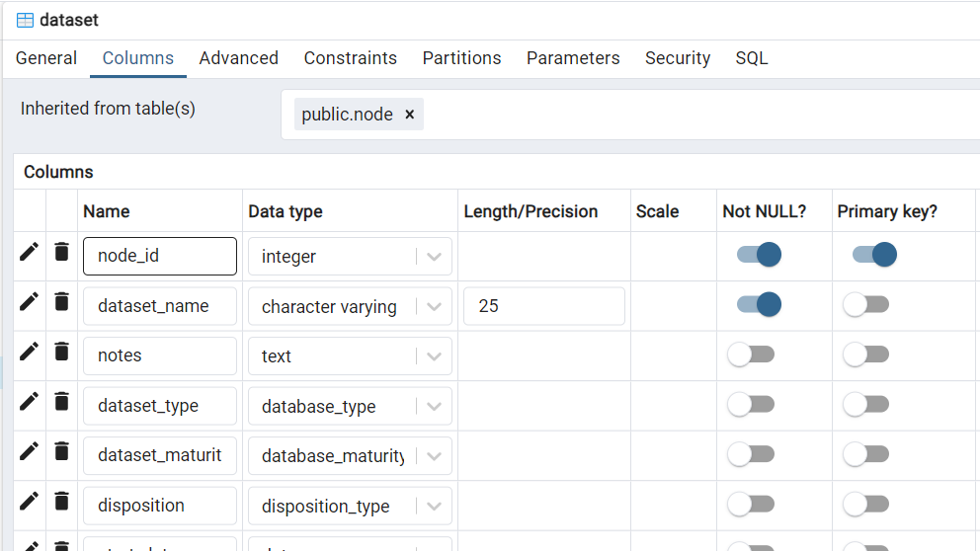Delete the notes column using trash icon

click(x=61, y=352)
